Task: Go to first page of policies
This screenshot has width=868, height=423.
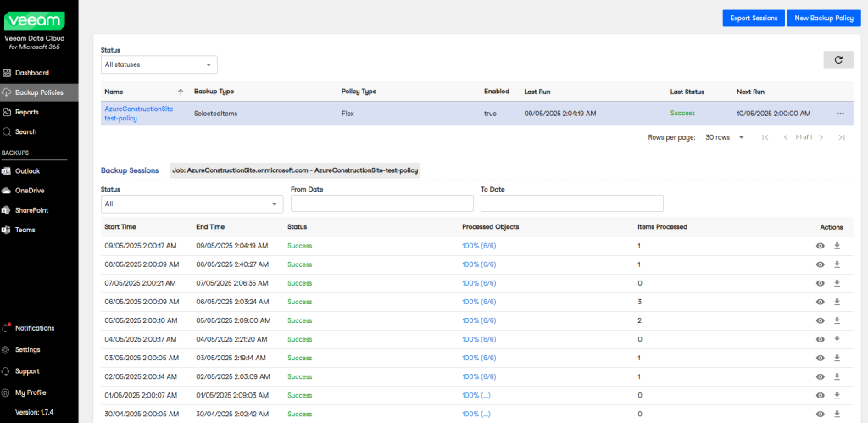Action: coord(765,137)
